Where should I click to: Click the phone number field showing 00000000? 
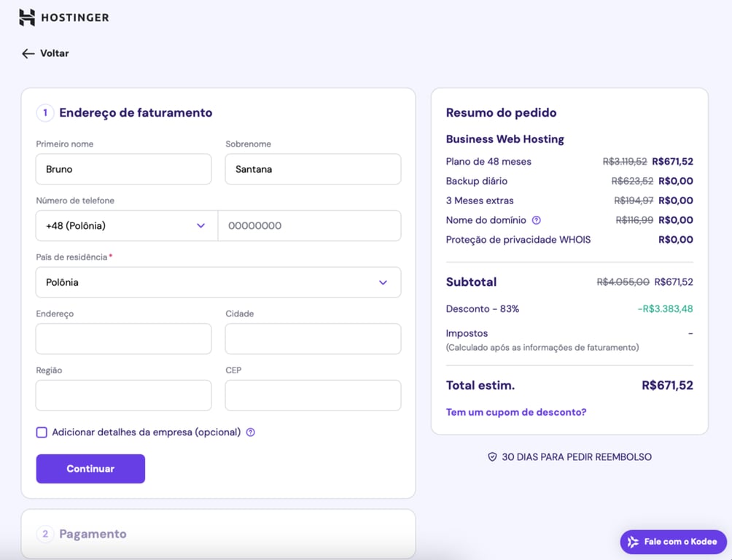point(309,225)
